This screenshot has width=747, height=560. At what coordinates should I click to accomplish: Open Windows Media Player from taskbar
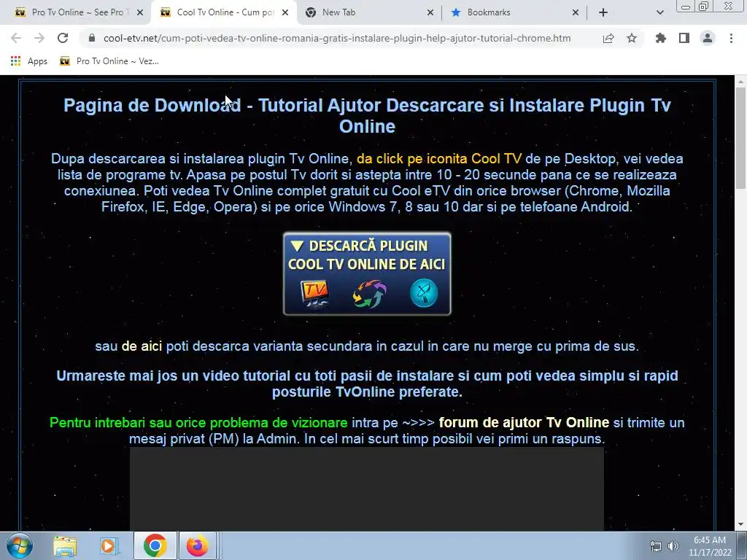[x=109, y=545]
